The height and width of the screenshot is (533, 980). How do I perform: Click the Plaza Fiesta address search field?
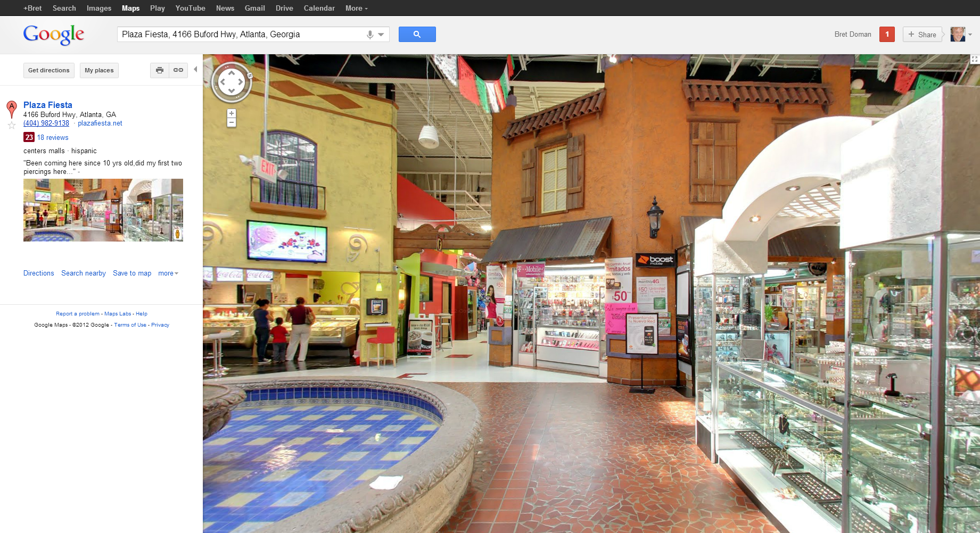(x=240, y=35)
